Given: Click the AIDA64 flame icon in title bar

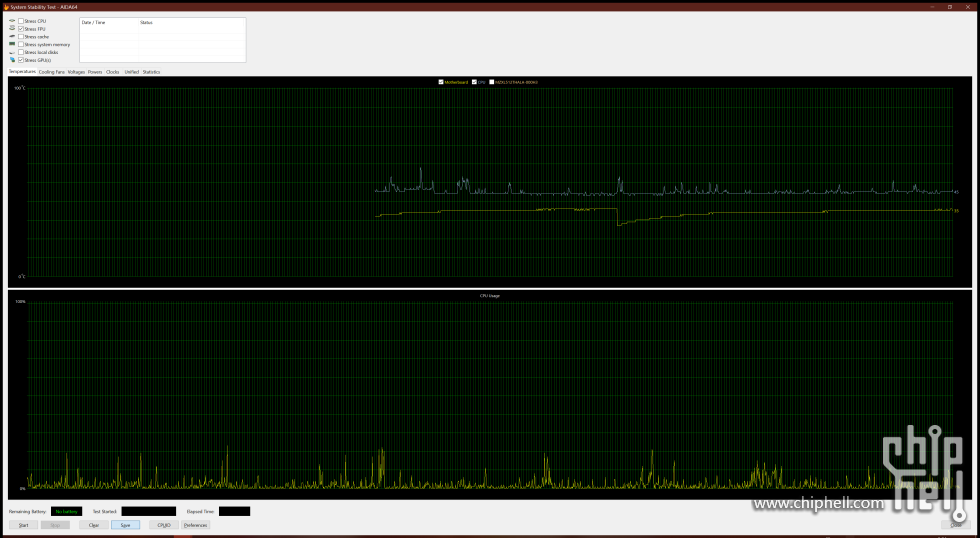Looking at the screenshot, I should tap(6, 7).
